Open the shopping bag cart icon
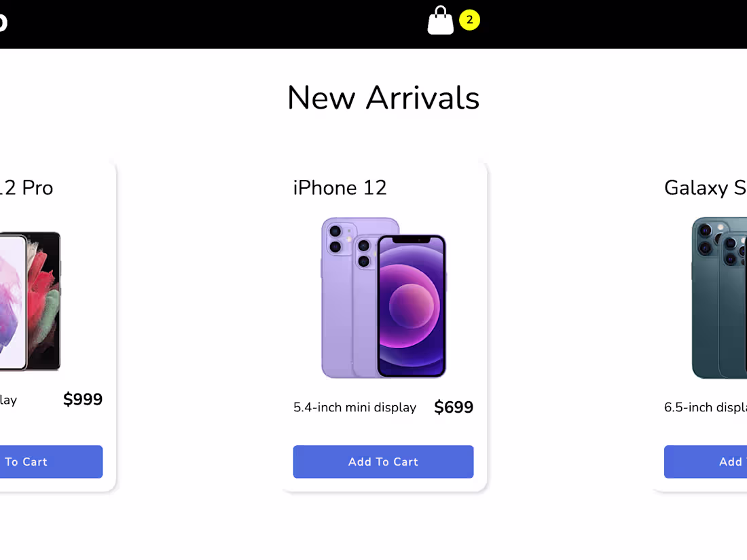The image size is (747, 560). [440, 21]
